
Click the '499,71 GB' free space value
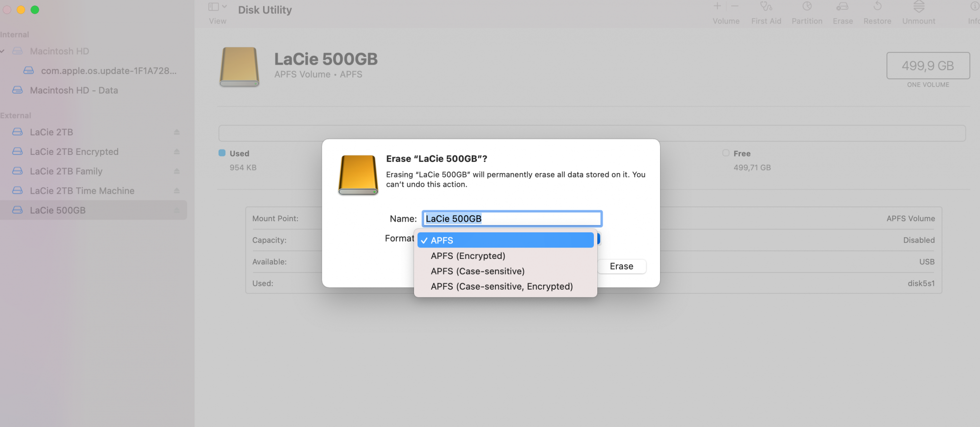pyautogui.click(x=752, y=168)
